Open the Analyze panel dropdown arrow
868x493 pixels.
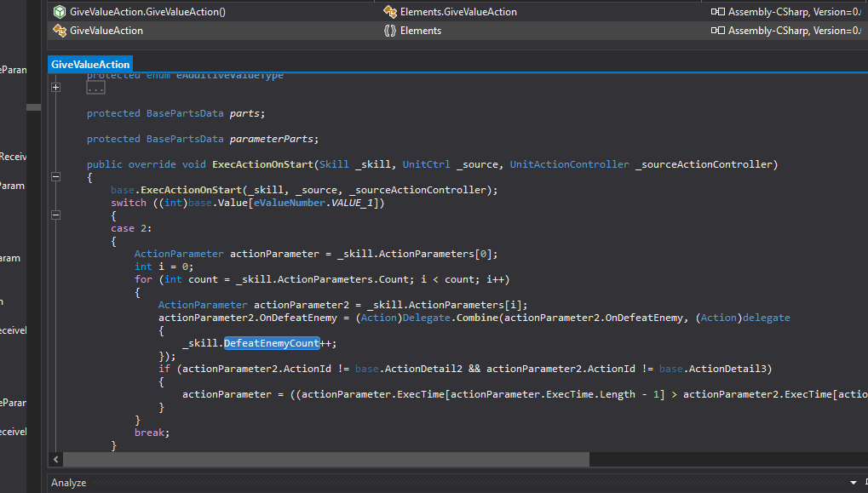point(854,483)
